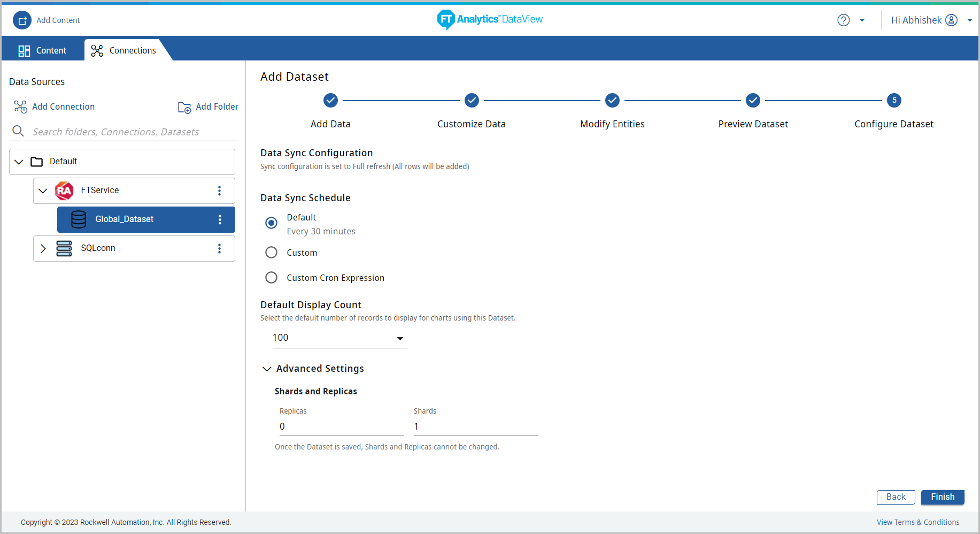Click the Default folder icon
Screen dimensions: 980x534
pos(37,162)
